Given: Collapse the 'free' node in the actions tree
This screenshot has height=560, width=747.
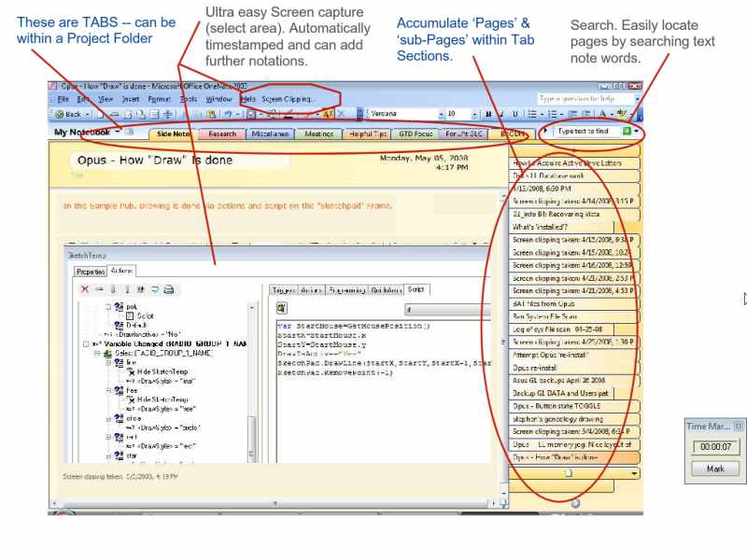Looking at the screenshot, I should point(108,390).
